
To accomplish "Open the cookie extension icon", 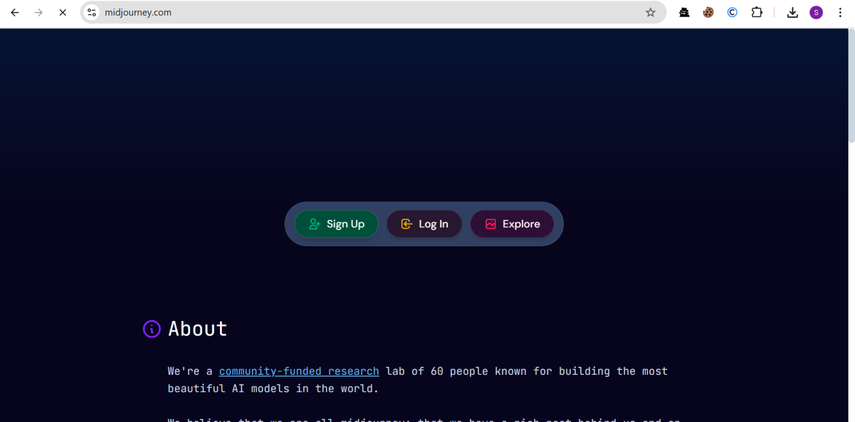I will pyautogui.click(x=708, y=13).
